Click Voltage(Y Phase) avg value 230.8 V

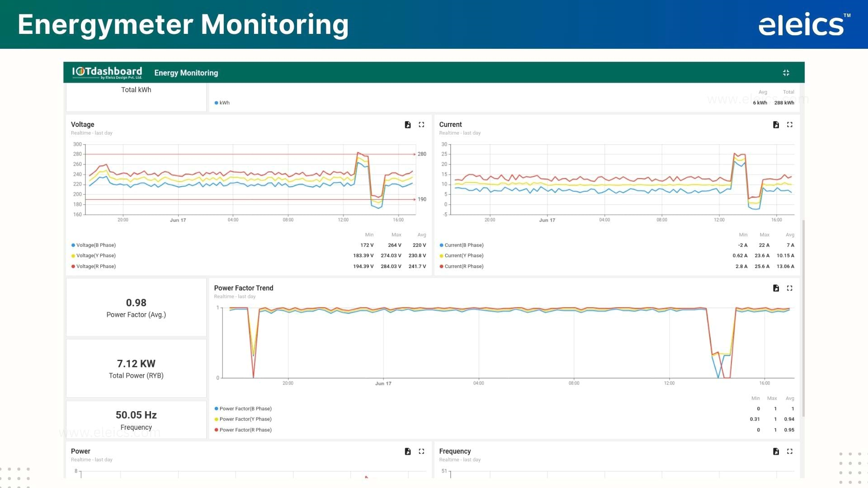[x=417, y=256]
